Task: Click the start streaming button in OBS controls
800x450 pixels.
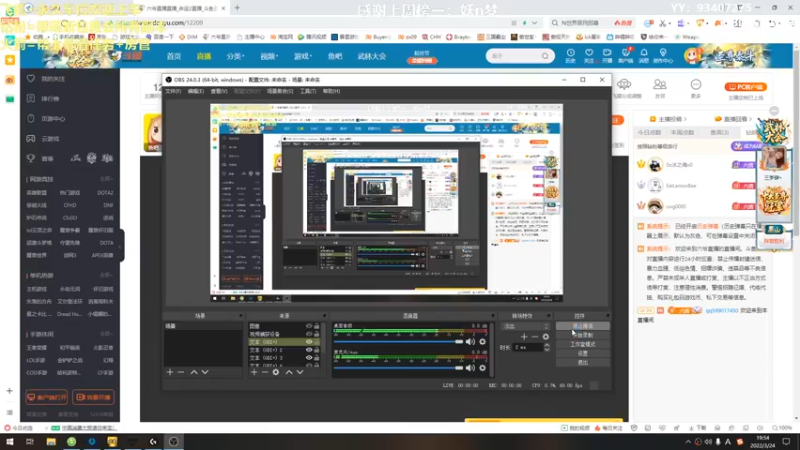Action: (583, 326)
